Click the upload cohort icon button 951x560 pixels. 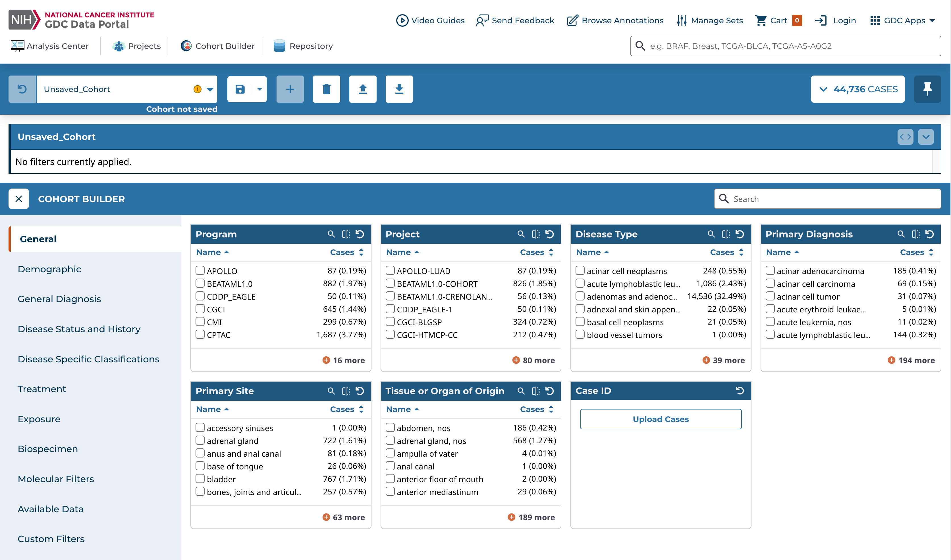363,89
